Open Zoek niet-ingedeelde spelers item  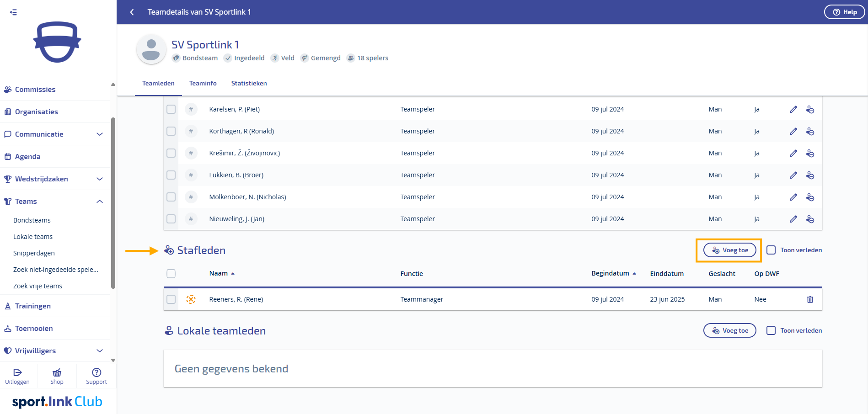coord(56,270)
